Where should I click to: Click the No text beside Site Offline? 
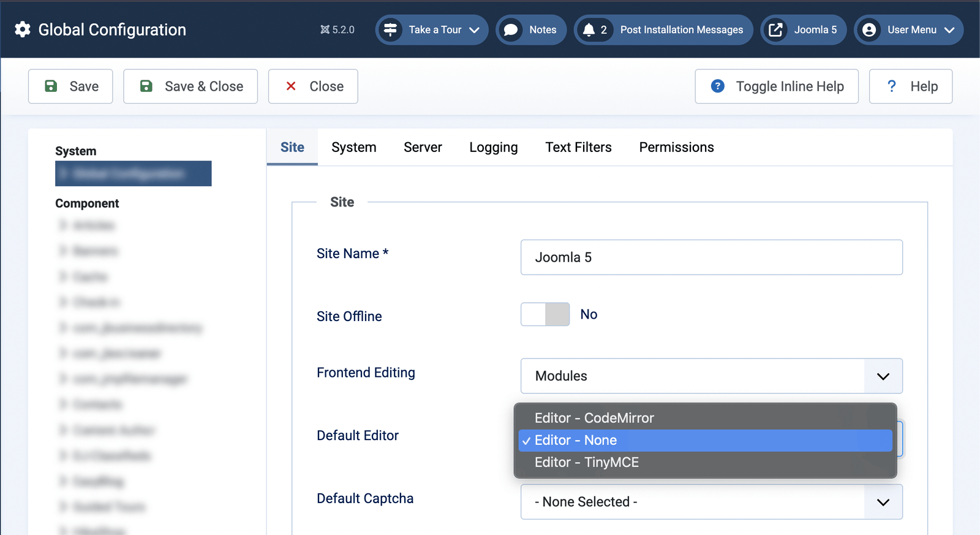[x=589, y=314]
